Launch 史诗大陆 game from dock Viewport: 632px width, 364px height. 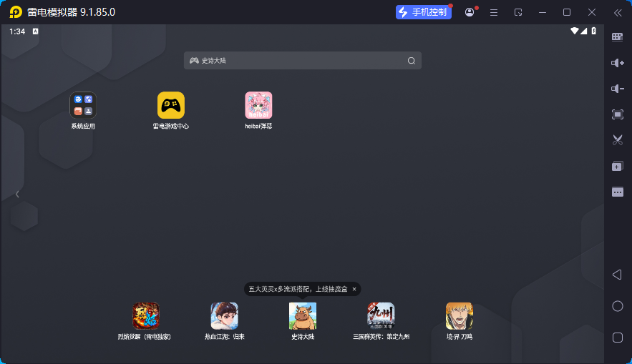(303, 315)
